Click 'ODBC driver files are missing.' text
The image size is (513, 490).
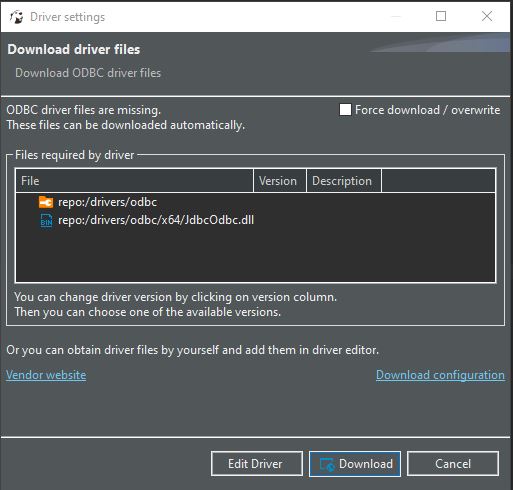click(84, 110)
